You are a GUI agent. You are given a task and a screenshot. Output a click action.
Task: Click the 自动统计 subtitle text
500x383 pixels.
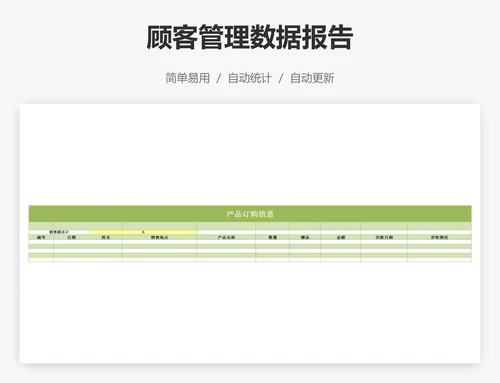tap(250, 78)
